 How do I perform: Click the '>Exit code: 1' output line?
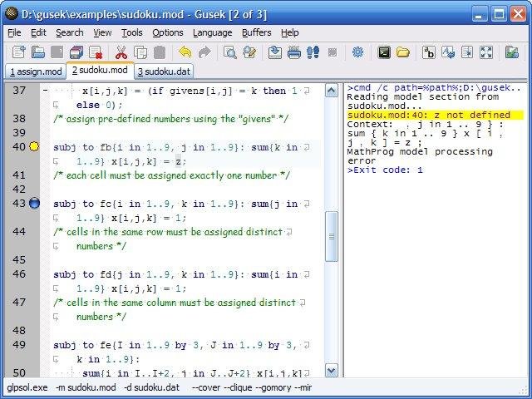coord(385,170)
